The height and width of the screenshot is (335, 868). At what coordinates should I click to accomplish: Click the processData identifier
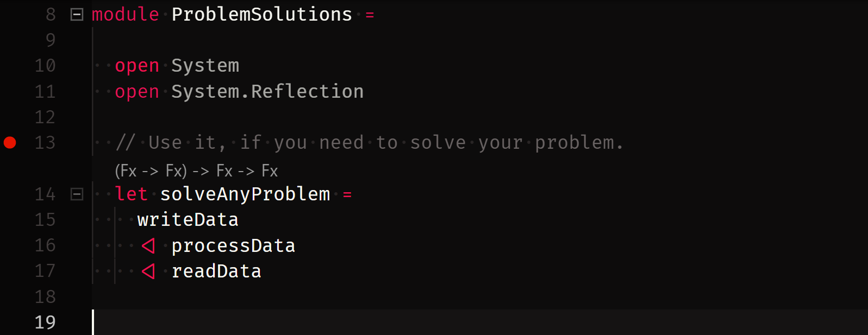(x=233, y=246)
